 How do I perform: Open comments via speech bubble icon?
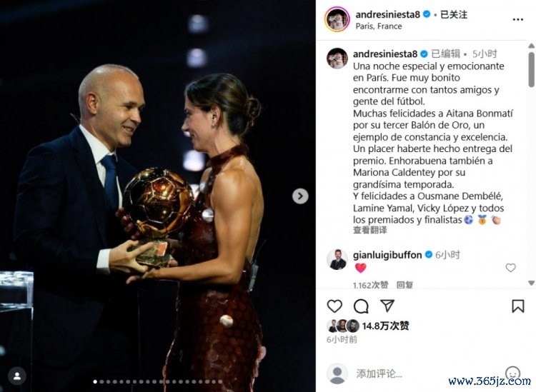[x=361, y=306]
